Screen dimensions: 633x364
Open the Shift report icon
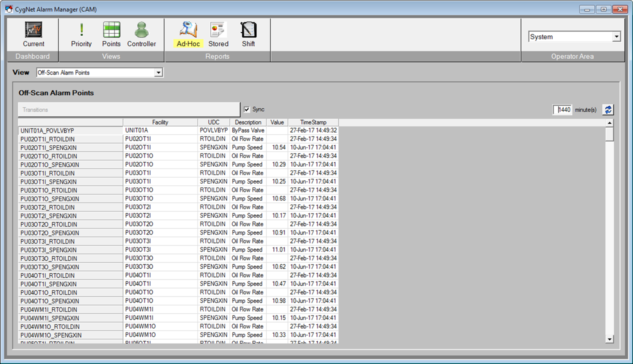pos(248,34)
